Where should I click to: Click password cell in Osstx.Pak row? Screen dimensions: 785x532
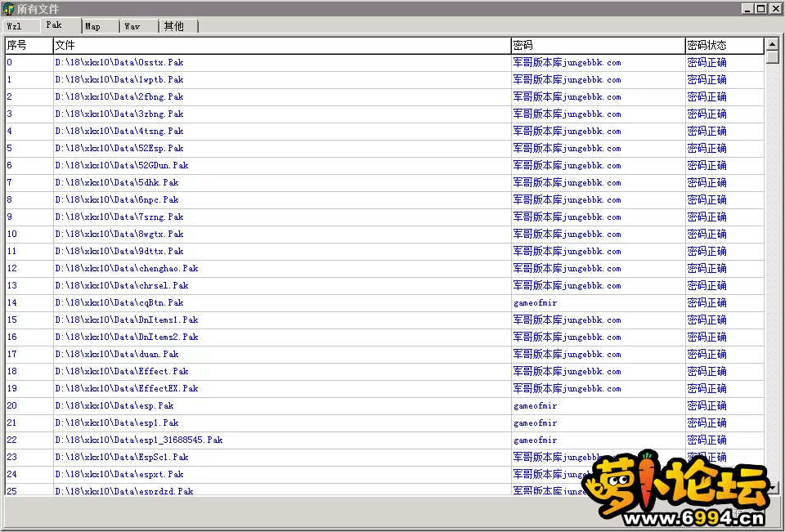point(599,63)
